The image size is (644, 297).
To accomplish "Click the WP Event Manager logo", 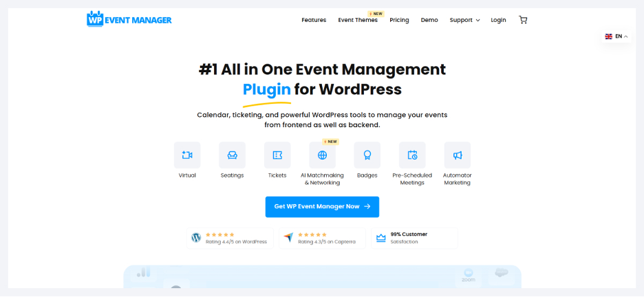I will pos(129,19).
